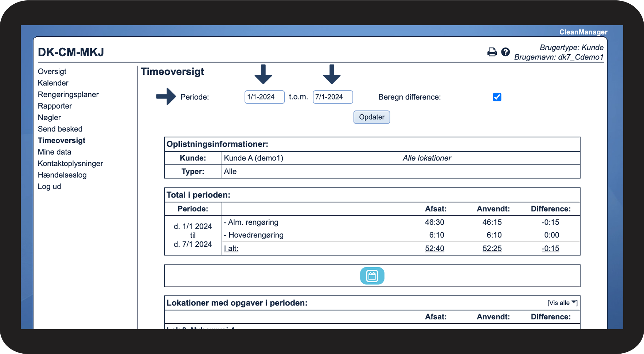Open help via question mark icon
This screenshot has height=354, width=644.
pos(505,52)
